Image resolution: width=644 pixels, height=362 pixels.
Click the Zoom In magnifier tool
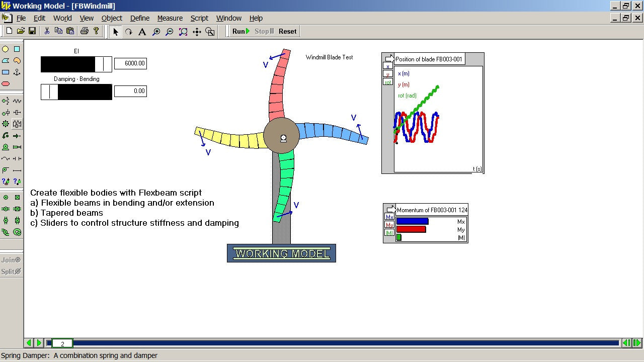156,32
